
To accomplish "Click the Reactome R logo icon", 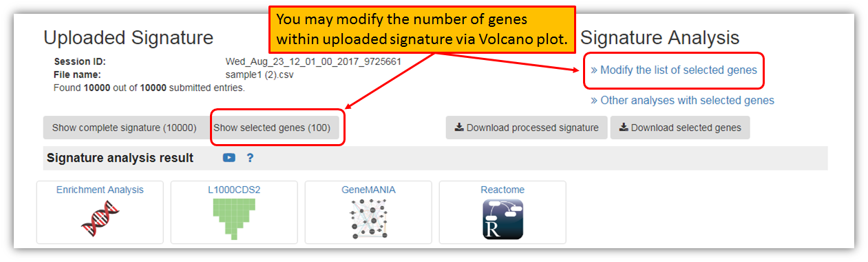I will click(502, 219).
